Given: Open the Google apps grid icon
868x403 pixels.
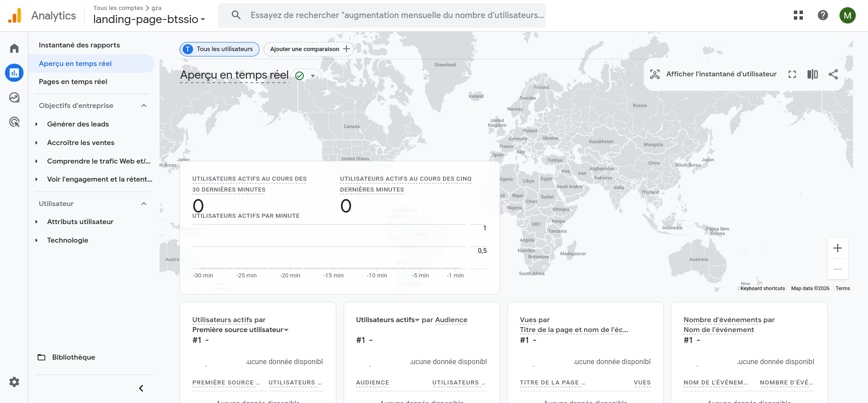Looking at the screenshot, I should tap(798, 15).
